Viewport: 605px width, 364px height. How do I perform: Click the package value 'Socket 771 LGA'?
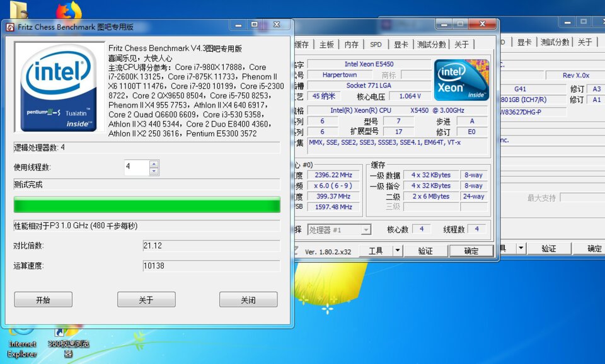point(369,85)
